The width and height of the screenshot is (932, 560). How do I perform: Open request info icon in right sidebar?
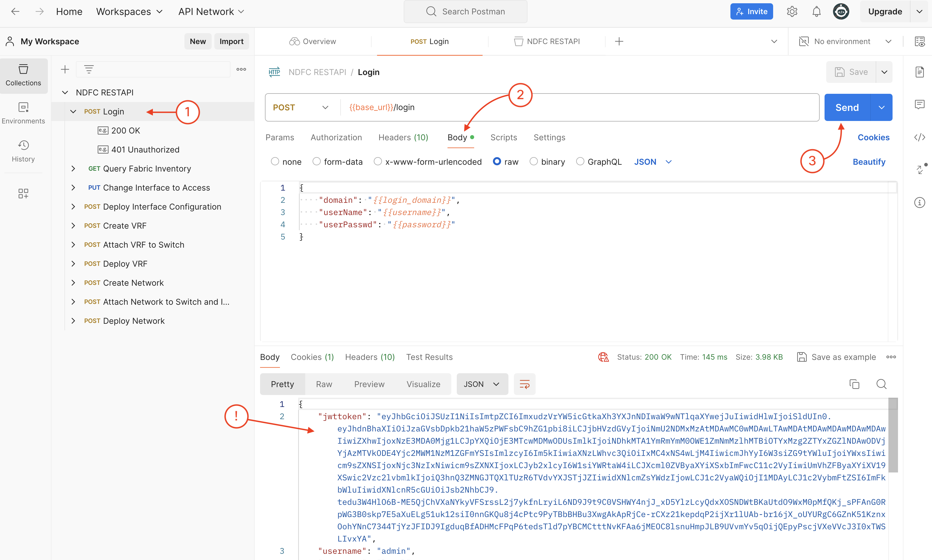tap(919, 203)
